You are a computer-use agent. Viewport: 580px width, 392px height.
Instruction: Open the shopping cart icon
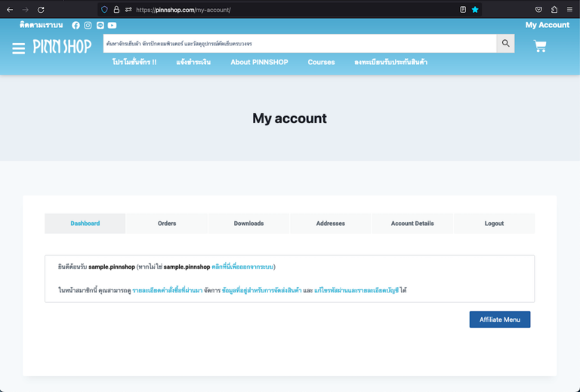coord(540,46)
